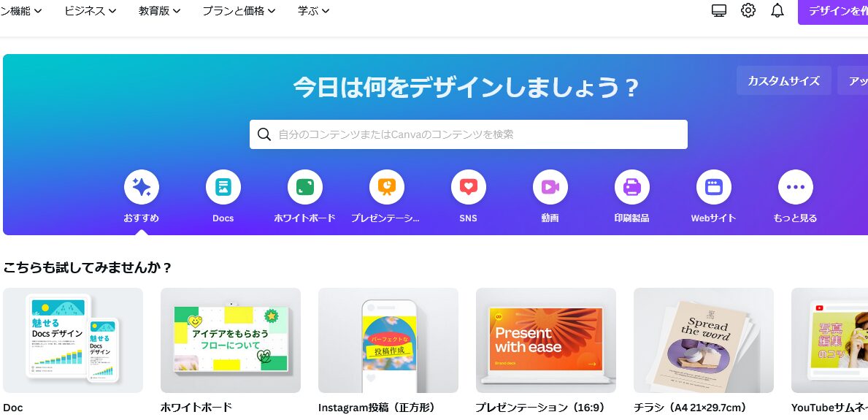Focus the Canva content search field
The width and height of the screenshot is (868, 420).
coord(469,134)
